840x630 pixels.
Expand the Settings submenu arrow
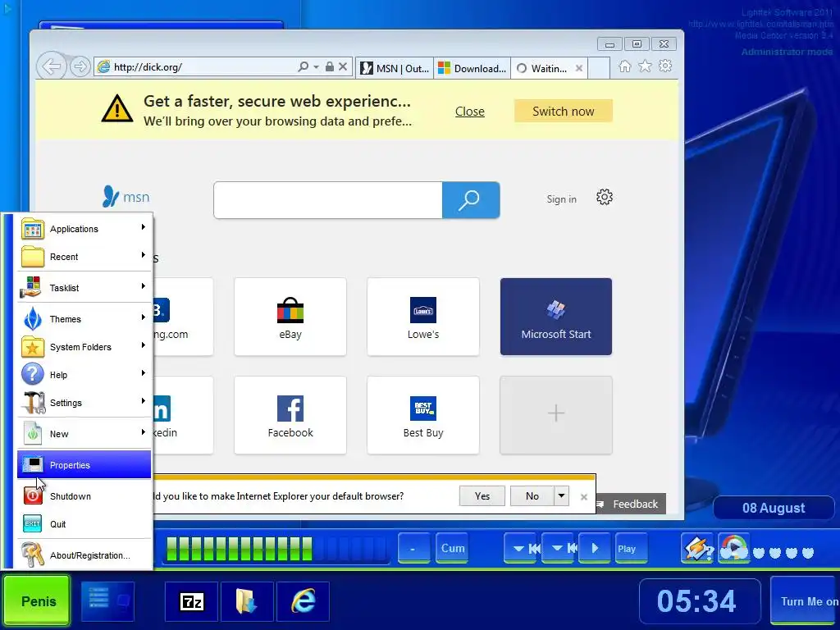143,401
